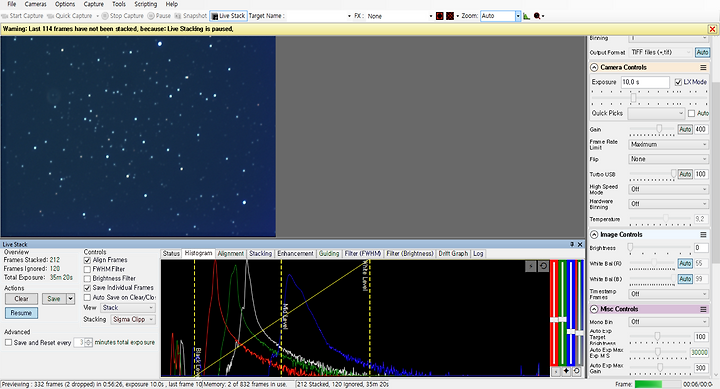
Task: Open the Flip dropdown
Action: click(669, 159)
